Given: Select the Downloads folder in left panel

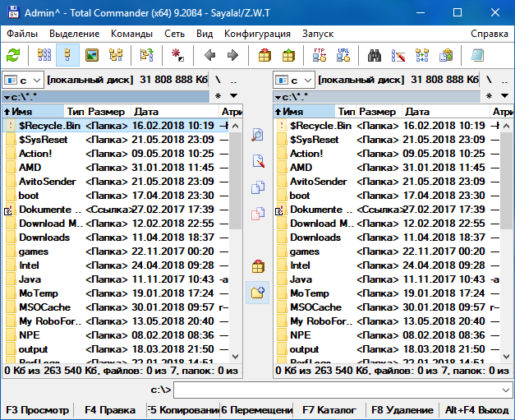Looking at the screenshot, I should pos(44,237).
